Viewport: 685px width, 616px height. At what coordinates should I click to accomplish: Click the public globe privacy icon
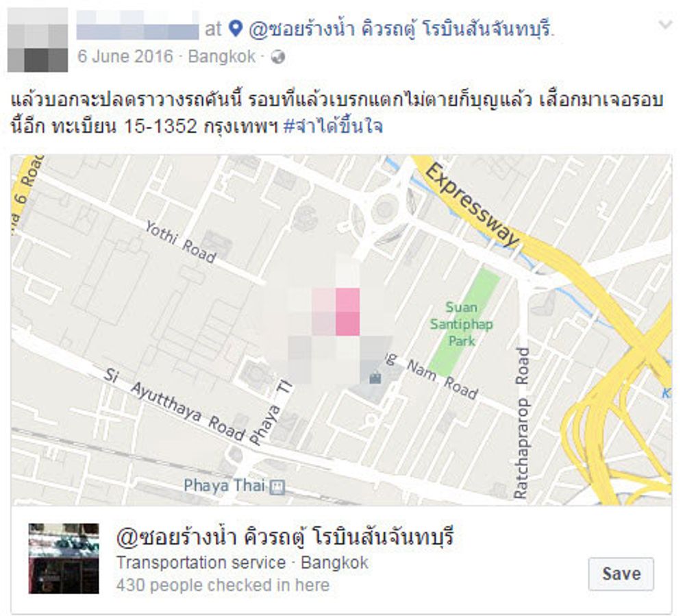(x=278, y=58)
